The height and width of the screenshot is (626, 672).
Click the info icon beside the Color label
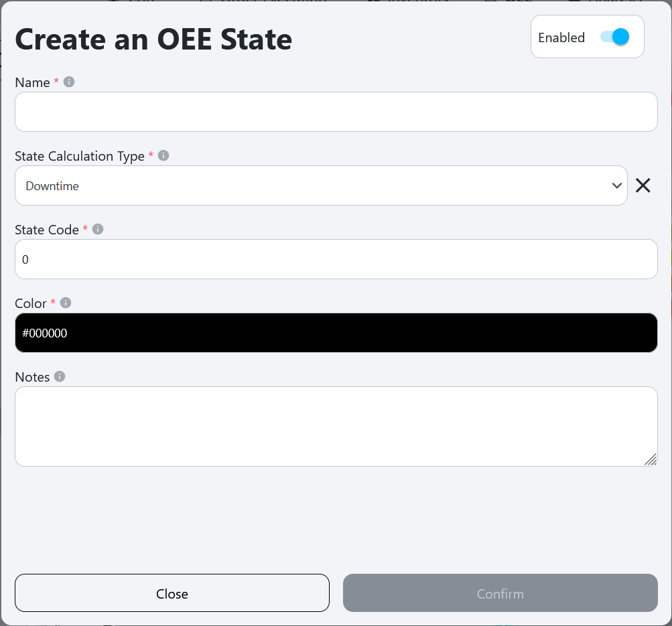(x=65, y=303)
